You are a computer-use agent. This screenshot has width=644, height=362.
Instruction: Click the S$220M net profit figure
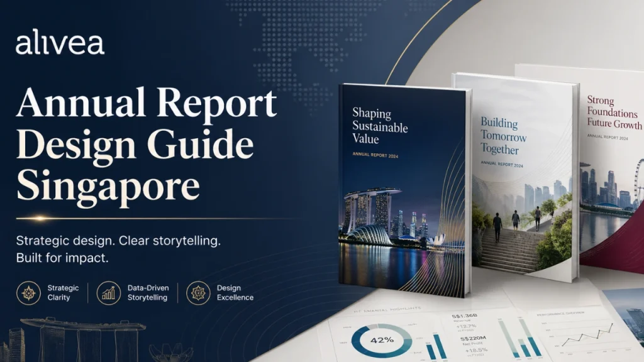pos(473,338)
